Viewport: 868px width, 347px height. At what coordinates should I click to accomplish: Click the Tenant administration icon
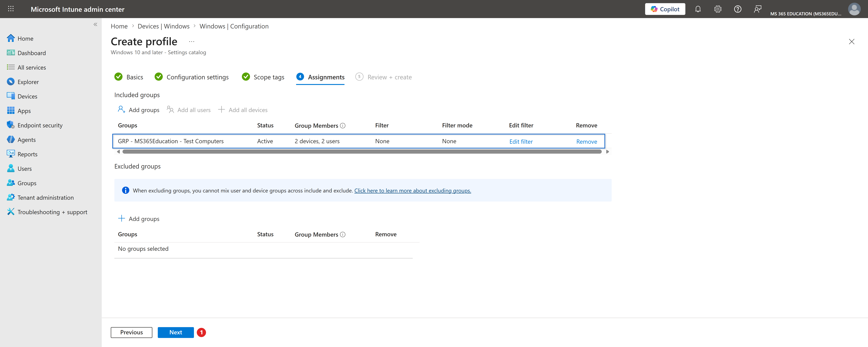click(11, 197)
